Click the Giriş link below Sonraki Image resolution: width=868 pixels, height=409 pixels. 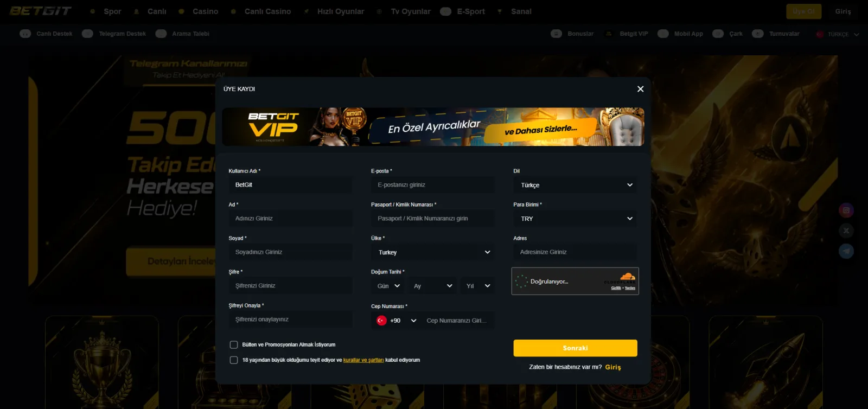(613, 367)
